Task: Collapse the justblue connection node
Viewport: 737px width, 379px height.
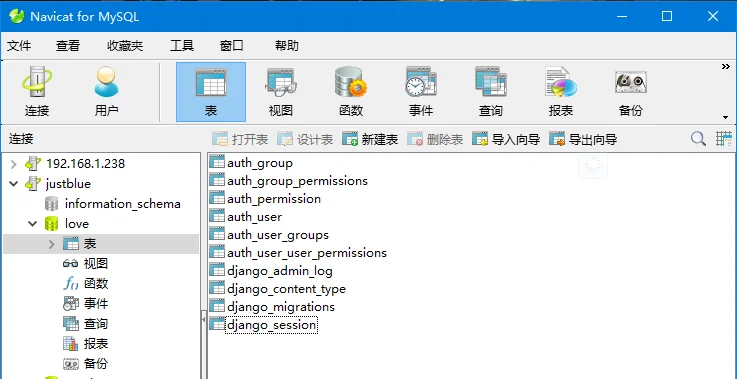Action: [13, 184]
